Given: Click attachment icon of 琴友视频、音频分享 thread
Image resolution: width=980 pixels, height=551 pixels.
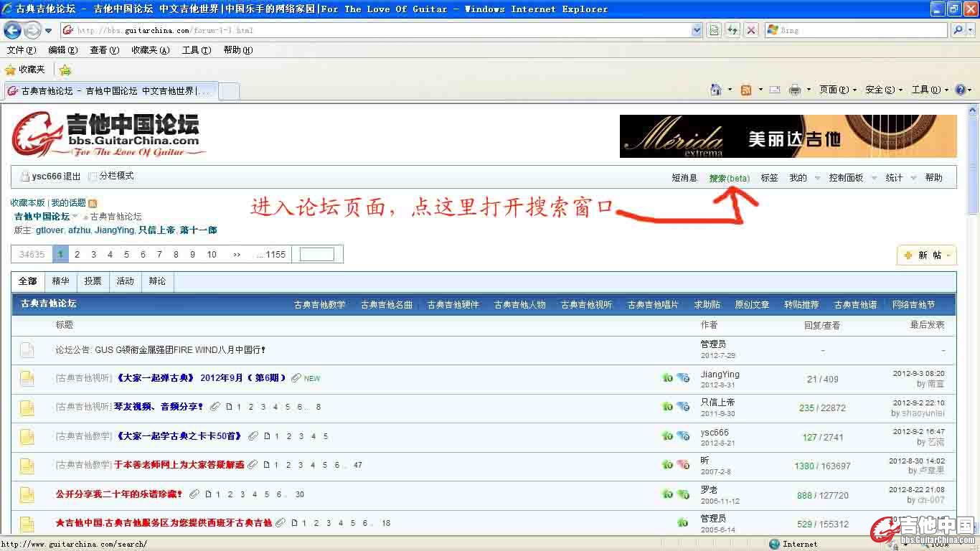Looking at the screenshot, I should [x=215, y=407].
